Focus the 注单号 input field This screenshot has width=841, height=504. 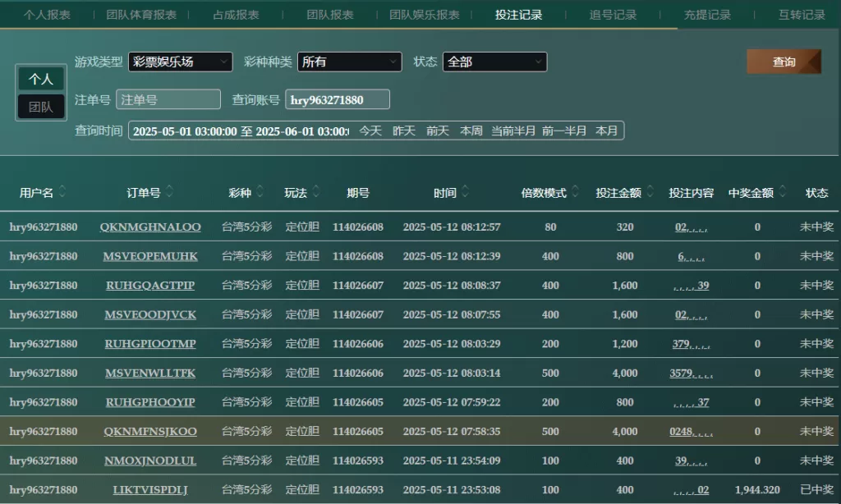click(x=168, y=99)
